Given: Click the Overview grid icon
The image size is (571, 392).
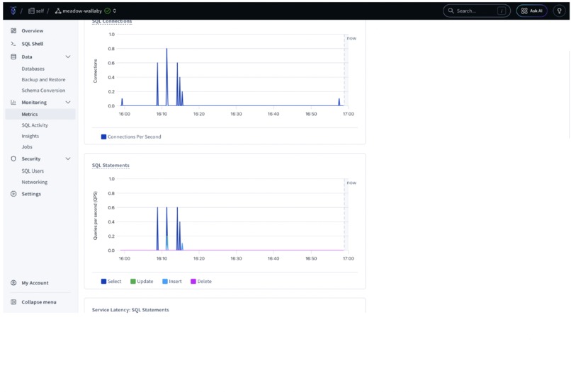Looking at the screenshot, I should 13,31.
